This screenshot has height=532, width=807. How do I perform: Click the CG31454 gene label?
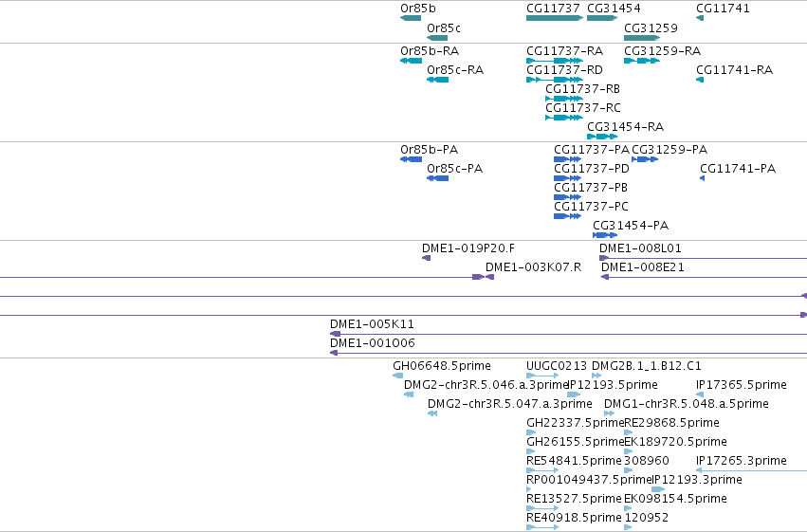pyautogui.click(x=614, y=9)
